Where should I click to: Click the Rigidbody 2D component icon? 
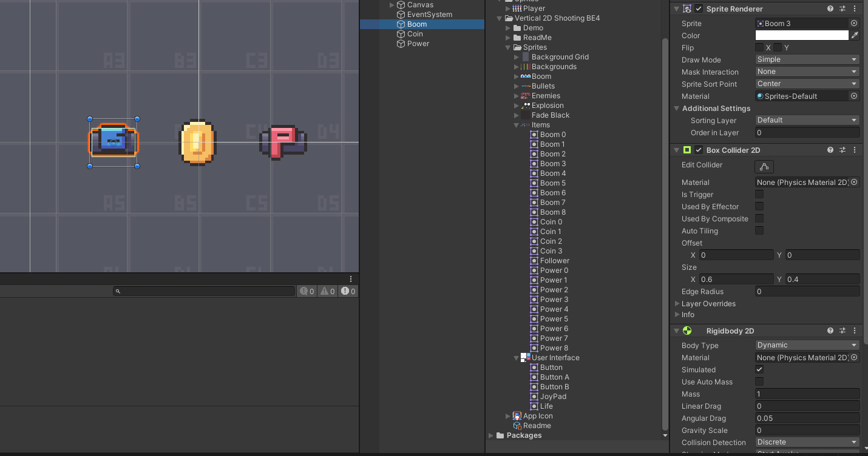click(687, 331)
